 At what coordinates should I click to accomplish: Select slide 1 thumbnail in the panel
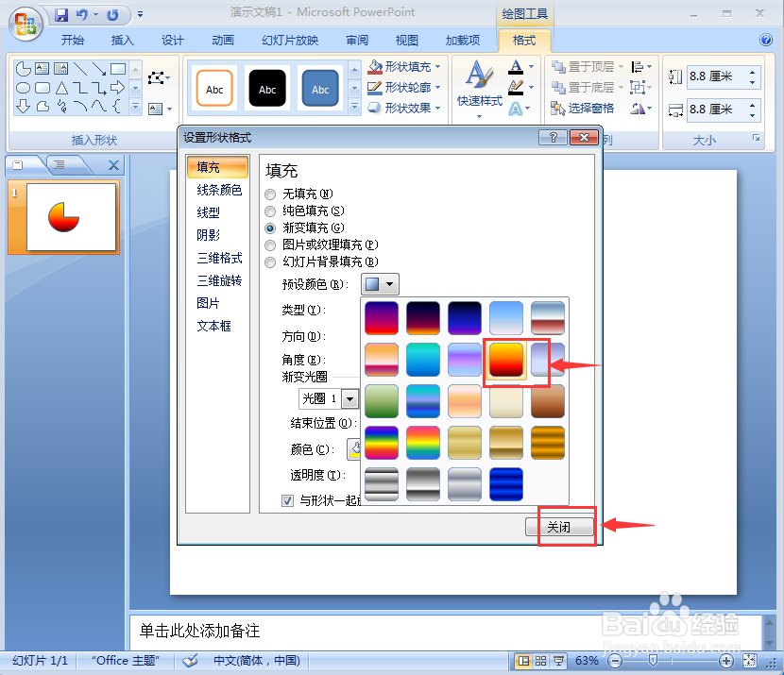71,217
